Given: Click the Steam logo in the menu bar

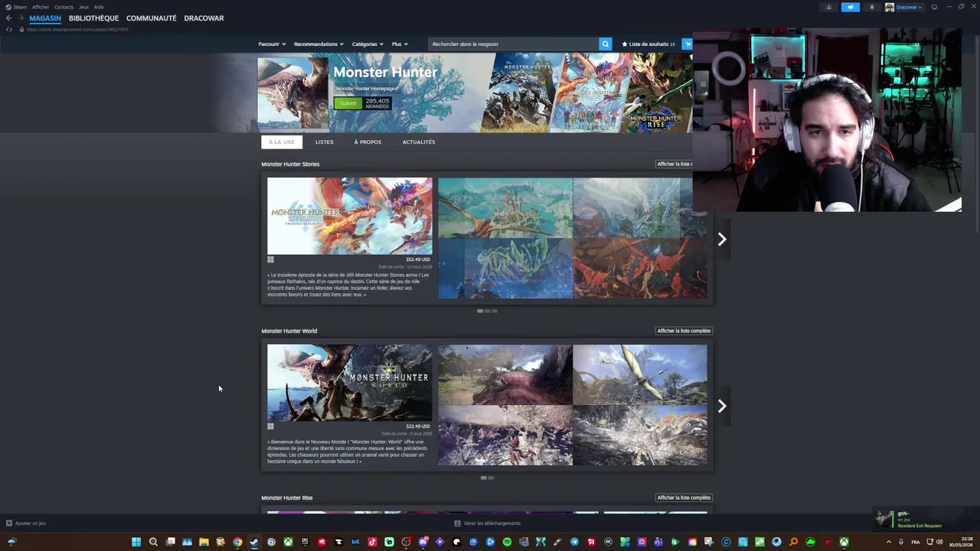Looking at the screenshot, I should coord(9,7).
